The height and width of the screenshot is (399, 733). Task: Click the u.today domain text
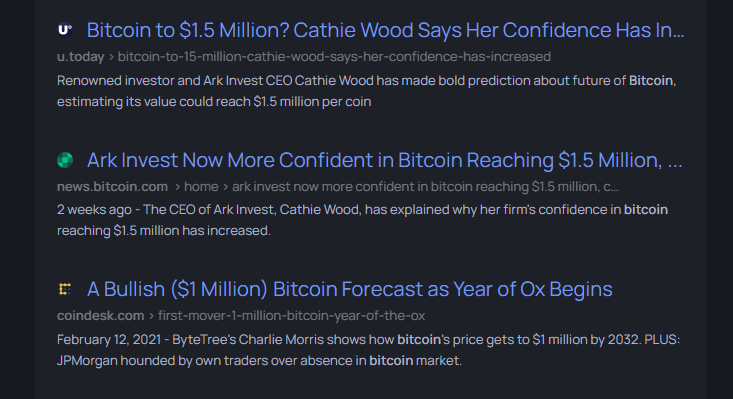[80, 57]
